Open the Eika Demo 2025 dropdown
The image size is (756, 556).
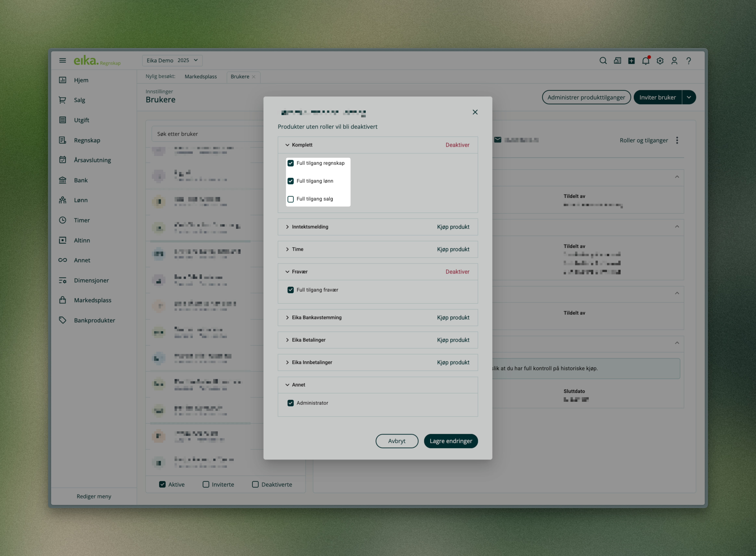tap(172, 61)
